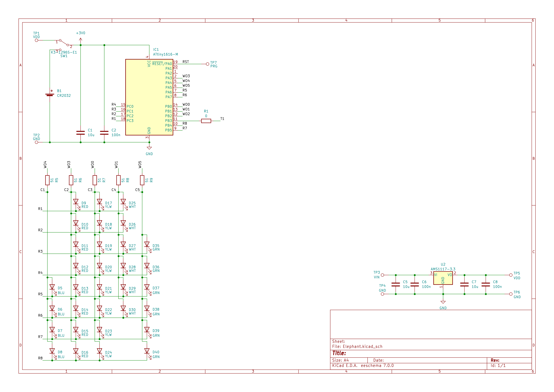The width and height of the screenshot is (554, 392).
Task: Select the D25 WHT LED symbol
Action: pyautogui.click(x=123, y=201)
